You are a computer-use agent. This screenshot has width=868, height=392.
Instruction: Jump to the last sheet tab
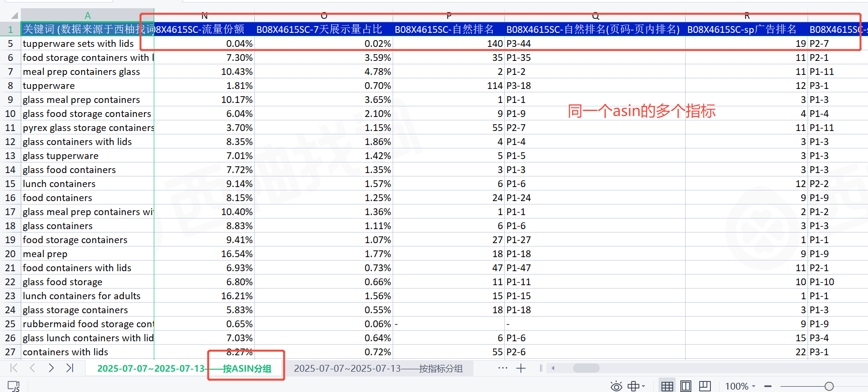[70, 368]
